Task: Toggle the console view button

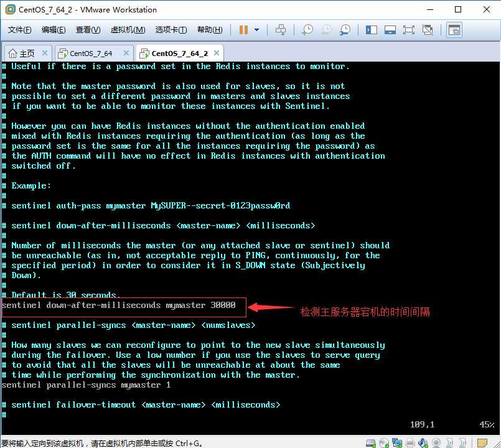Action: (x=454, y=30)
